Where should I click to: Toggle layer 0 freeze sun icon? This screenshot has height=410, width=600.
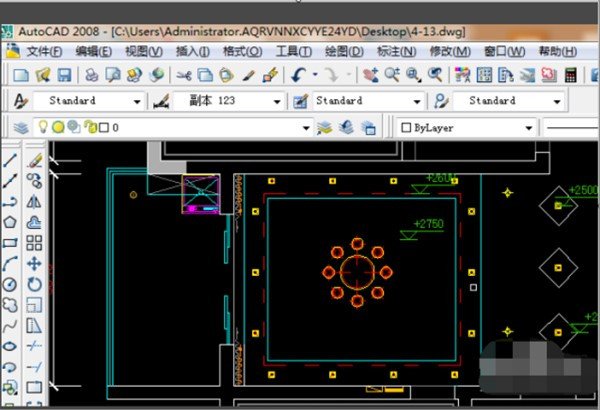tap(58, 127)
